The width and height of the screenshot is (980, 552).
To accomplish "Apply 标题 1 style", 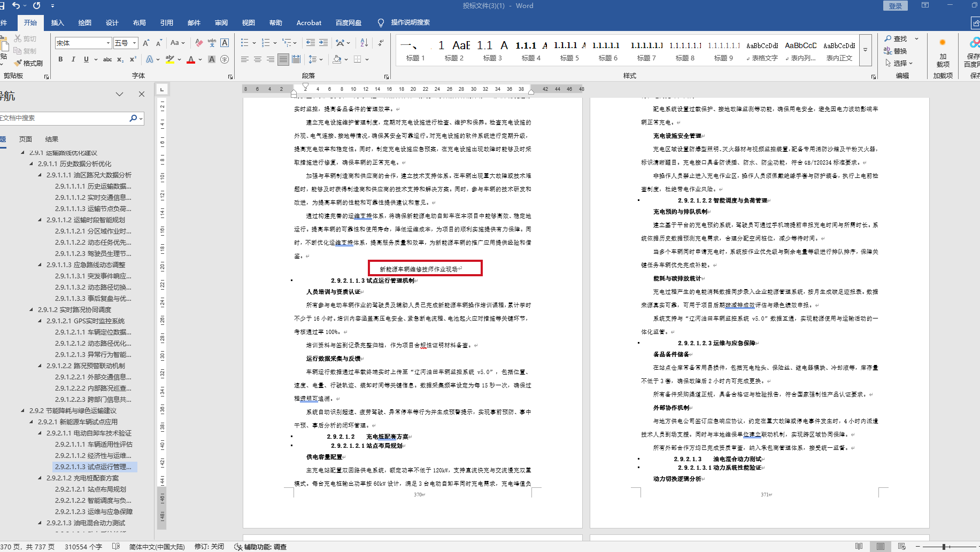I will pos(415,50).
